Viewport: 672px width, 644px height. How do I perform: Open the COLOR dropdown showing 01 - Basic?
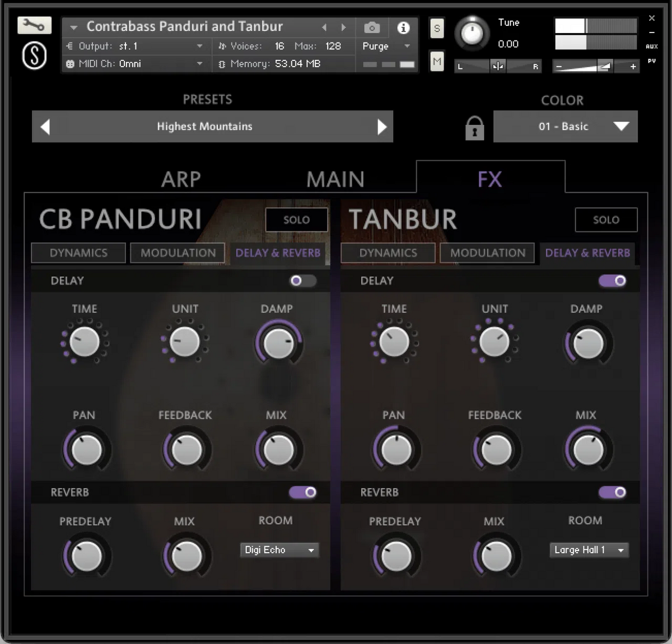[x=565, y=127]
